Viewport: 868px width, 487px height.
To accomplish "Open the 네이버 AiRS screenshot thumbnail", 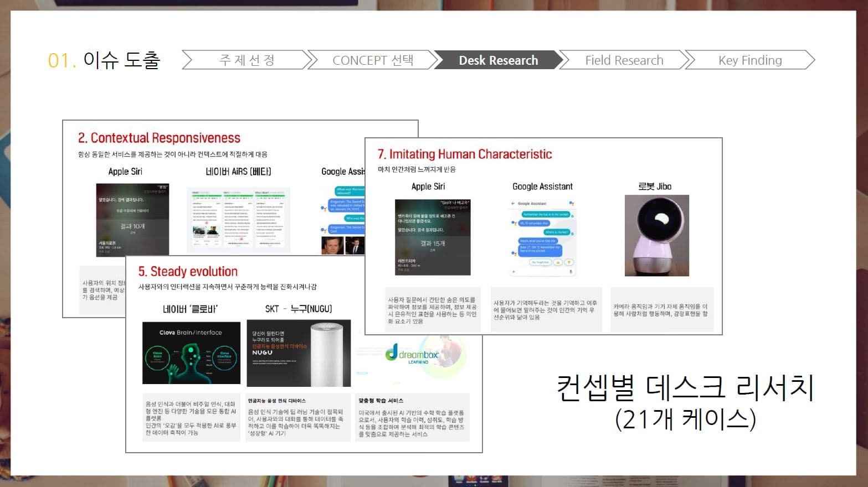I will [x=238, y=220].
